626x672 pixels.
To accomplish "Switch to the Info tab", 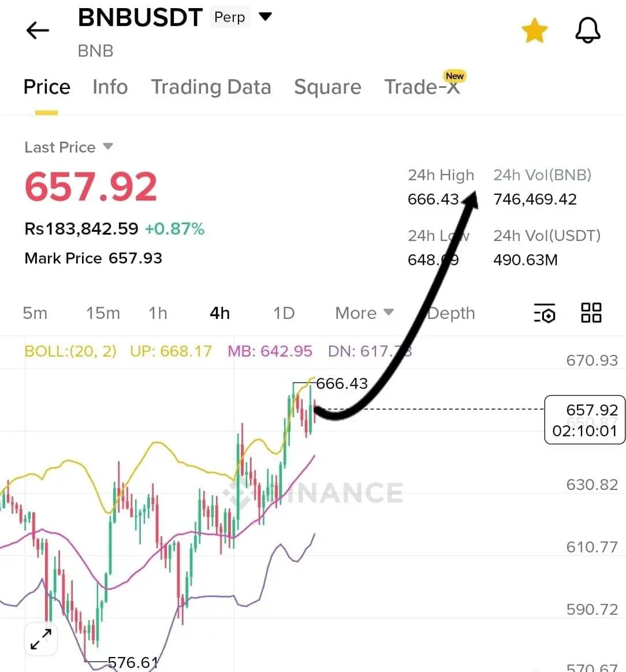I will [110, 87].
